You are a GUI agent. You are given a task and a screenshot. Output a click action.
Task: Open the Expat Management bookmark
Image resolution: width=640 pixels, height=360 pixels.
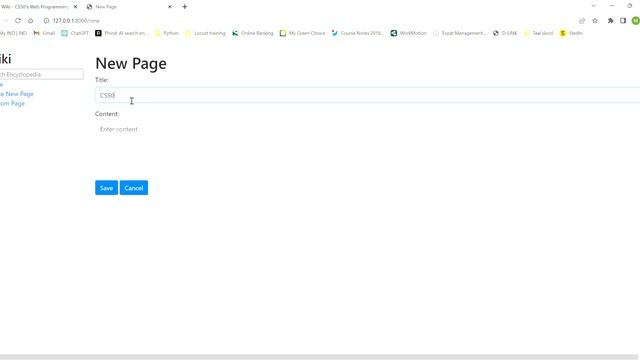click(x=460, y=33)
